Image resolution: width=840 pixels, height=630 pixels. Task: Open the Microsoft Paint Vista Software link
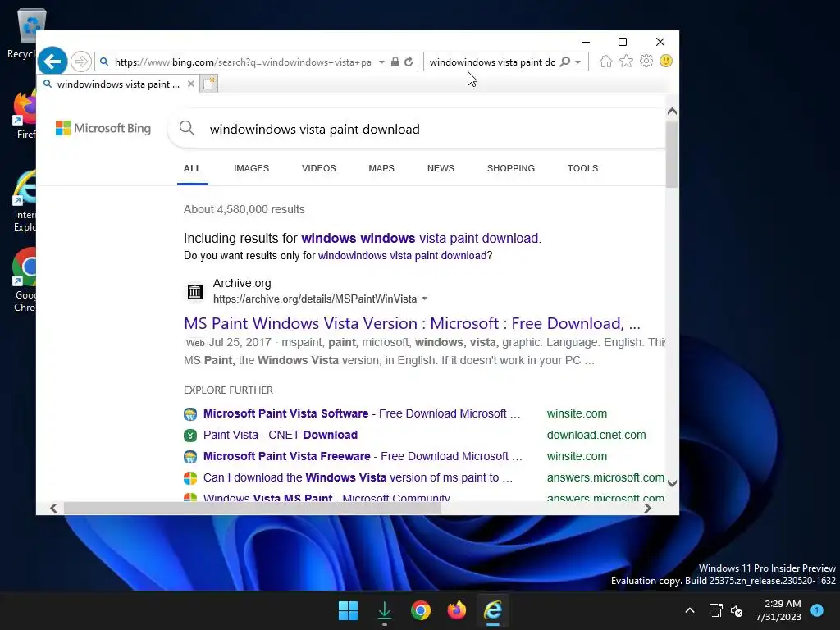pos(362,413)
